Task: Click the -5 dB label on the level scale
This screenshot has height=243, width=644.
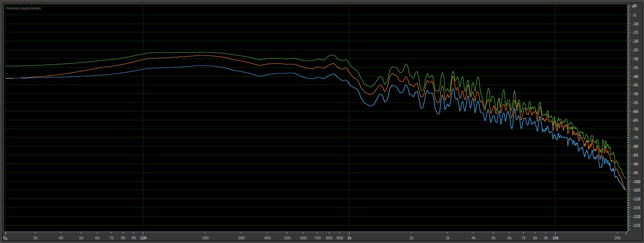Action: 634,15
